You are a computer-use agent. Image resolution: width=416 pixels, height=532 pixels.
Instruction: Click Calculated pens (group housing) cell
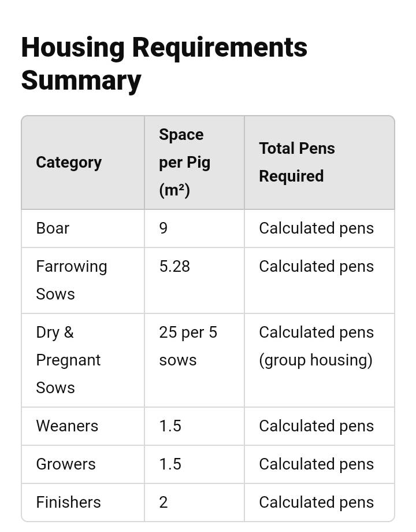point(316,346)
